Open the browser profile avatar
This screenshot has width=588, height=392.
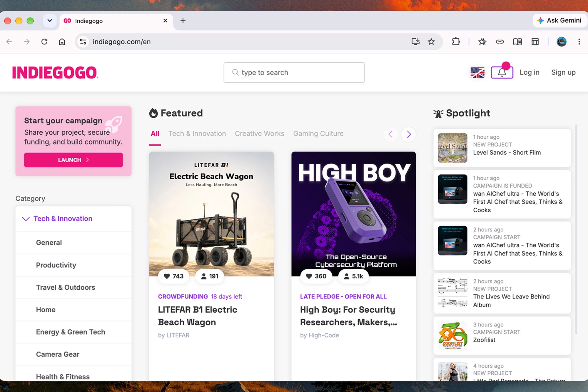pyautogui.click(x=562, y=42)
